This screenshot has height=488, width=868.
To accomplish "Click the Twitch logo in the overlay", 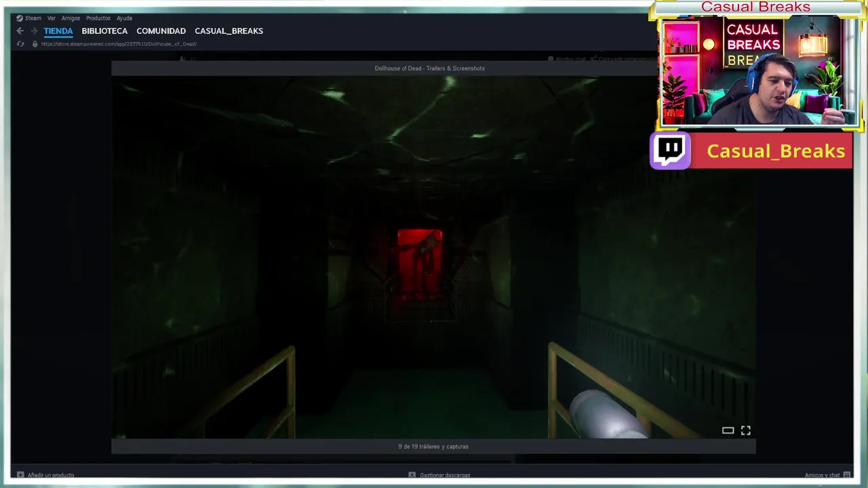I will point(671,150).
